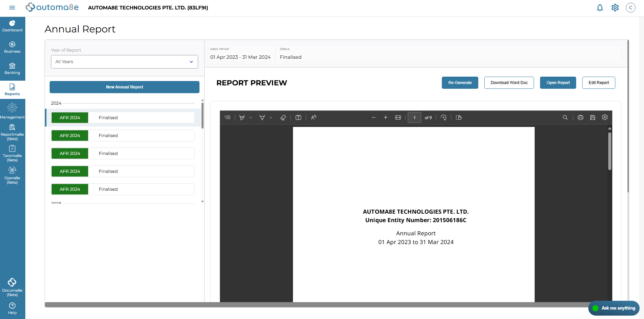This screenshot has width=644, height=319.
Task: Click the report list vertical scrollbar
Action: pyautogui.click(x=203, y=115)
